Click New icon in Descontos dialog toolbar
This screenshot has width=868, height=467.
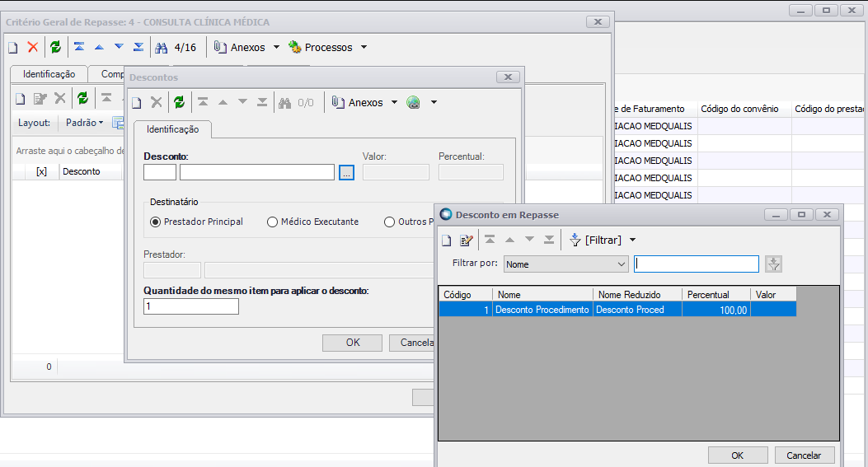click(137, 103)
